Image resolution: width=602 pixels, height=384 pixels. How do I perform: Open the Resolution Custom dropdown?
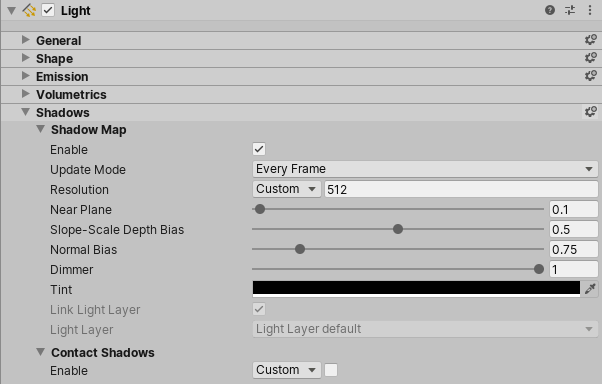(x=286, y=189)
